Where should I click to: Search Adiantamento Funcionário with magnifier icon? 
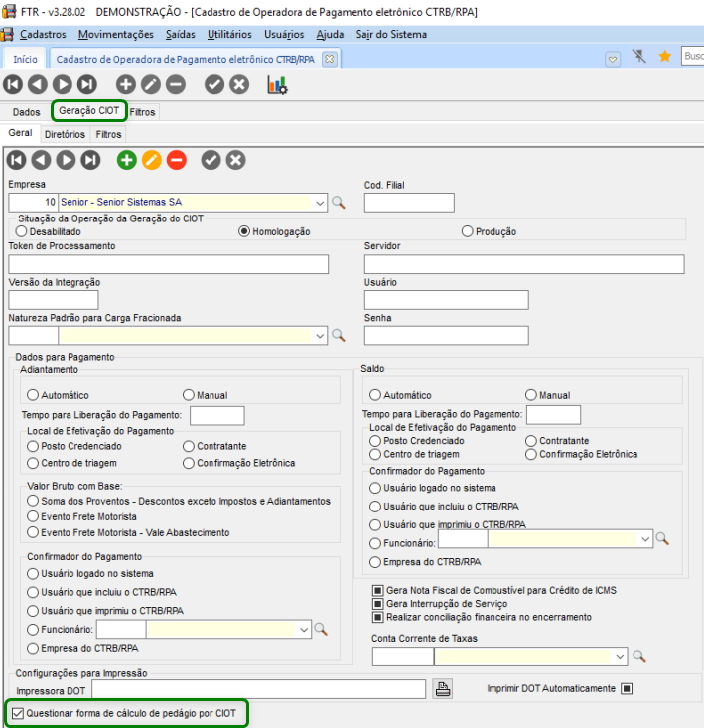pos(321,630)
